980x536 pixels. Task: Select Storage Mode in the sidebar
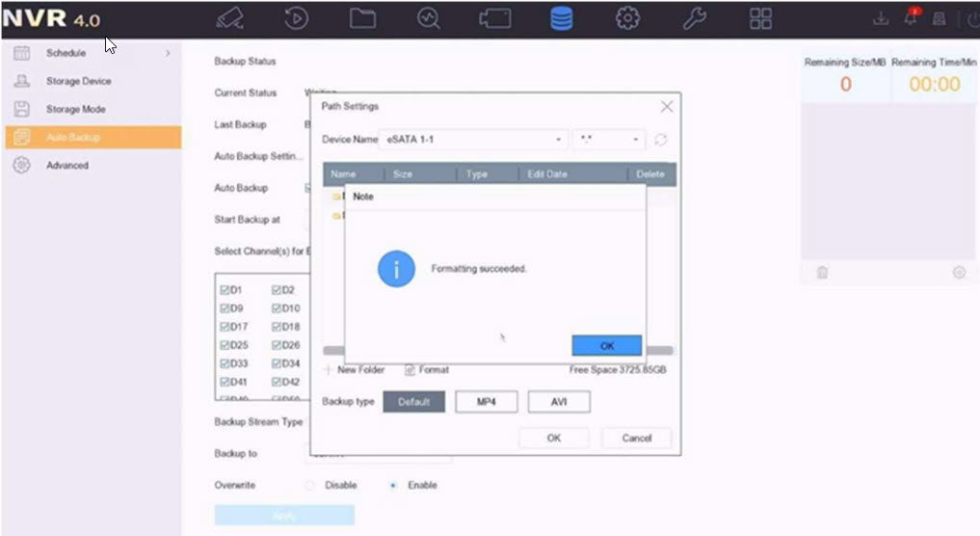(75, 109)
